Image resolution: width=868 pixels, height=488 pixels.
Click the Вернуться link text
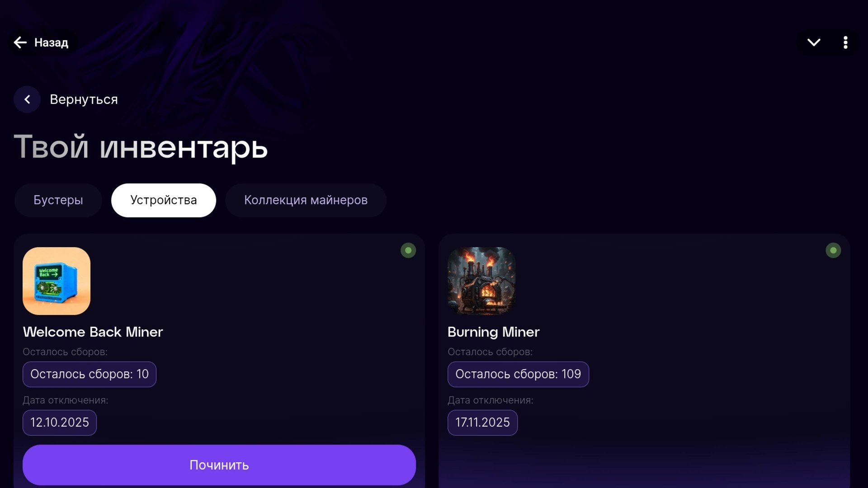84,99
